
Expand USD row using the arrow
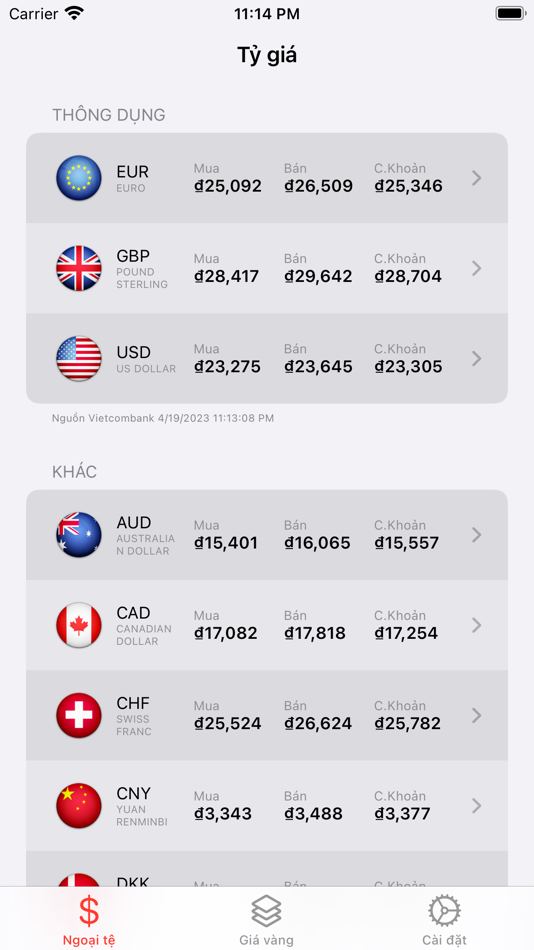[x=476, y=359]
